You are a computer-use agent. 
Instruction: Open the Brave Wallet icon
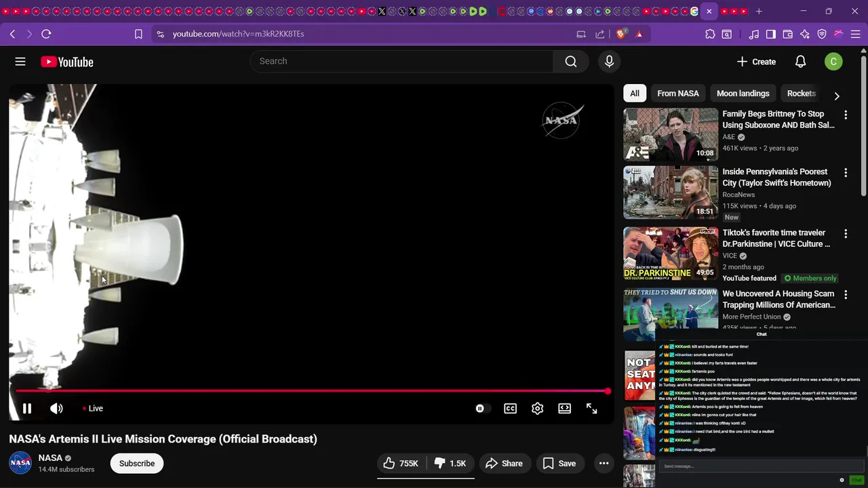[788, 34]
